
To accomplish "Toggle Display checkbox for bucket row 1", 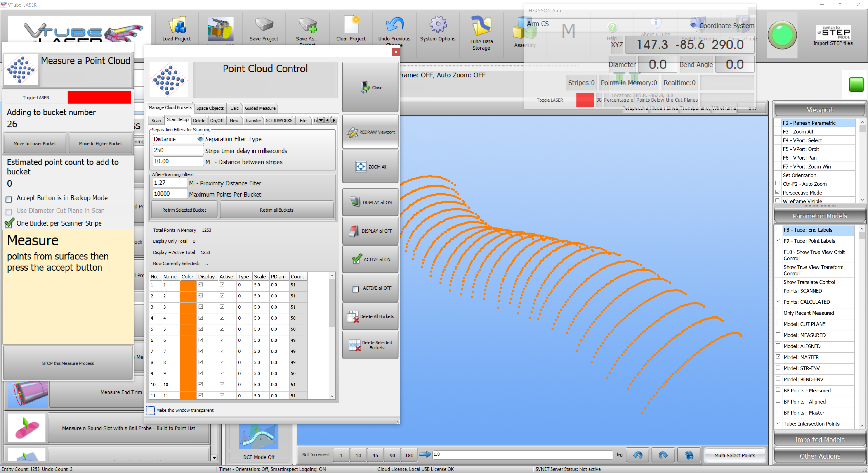I will (x=200, y=285).
